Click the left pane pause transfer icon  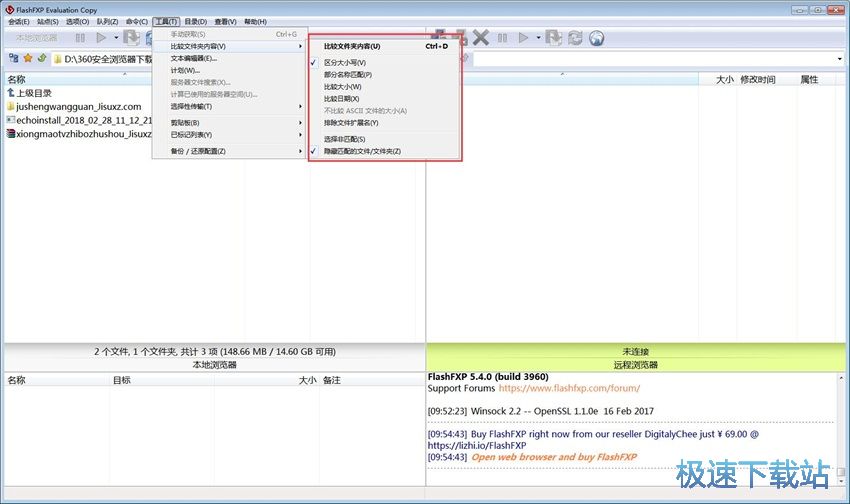(80, 37)
